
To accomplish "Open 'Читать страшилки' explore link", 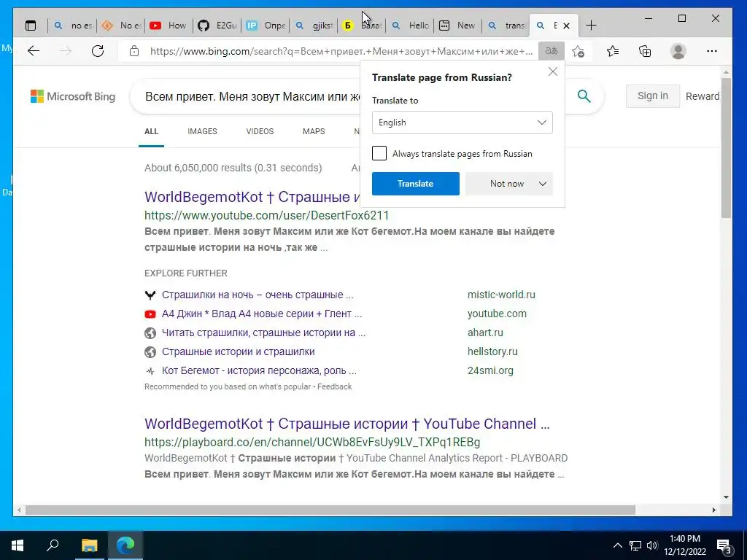I will coord(263,332).
